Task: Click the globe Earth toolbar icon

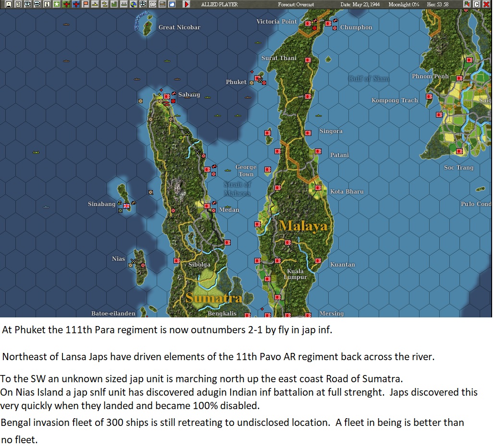Action: pyautogui.click(x=134, y=4)
